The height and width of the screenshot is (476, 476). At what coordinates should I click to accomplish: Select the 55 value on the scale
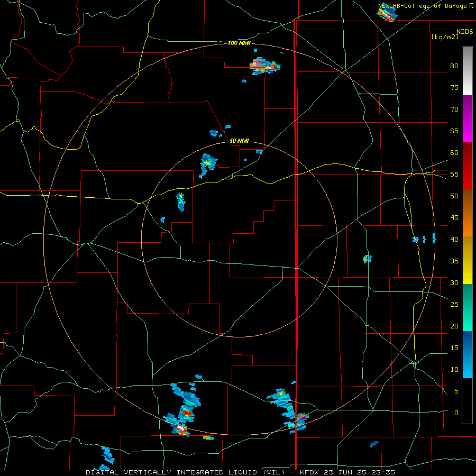point(454,174)
